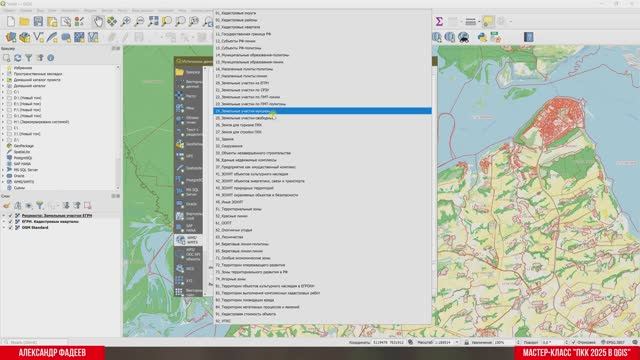
Task: Expand the Oracle browser node
Action: click(3, 176)
